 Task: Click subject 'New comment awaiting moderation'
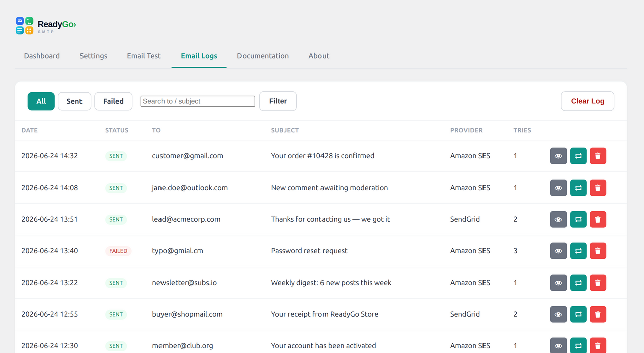pyautogui.click(x=330, y=188)
